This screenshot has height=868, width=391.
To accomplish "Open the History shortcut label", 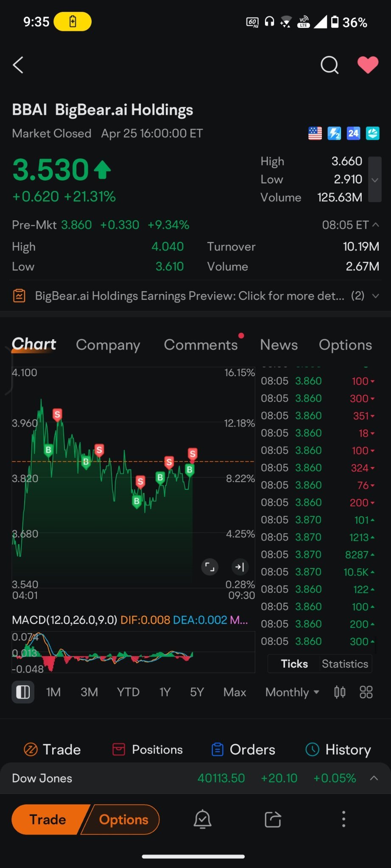I will 348,749.
